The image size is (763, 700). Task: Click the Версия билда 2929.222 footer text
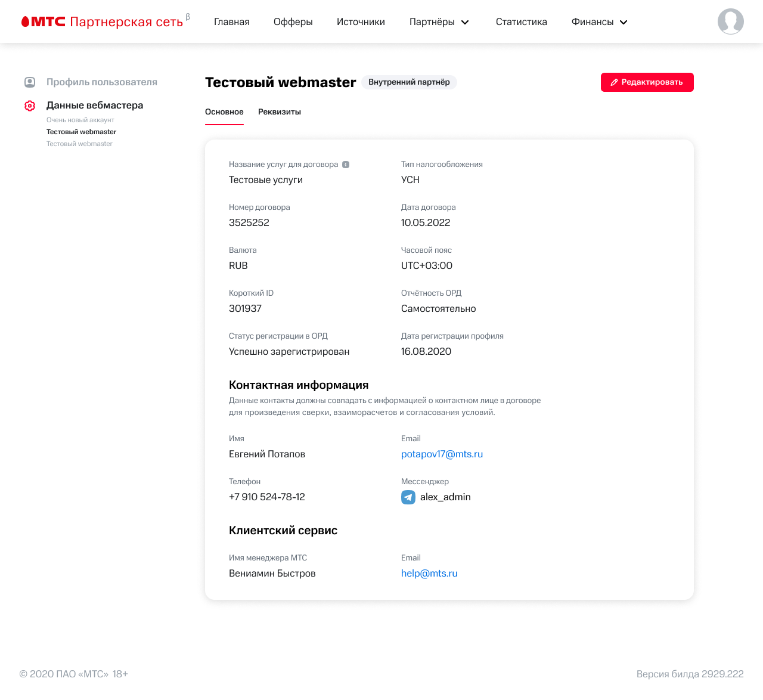[690, 674]
